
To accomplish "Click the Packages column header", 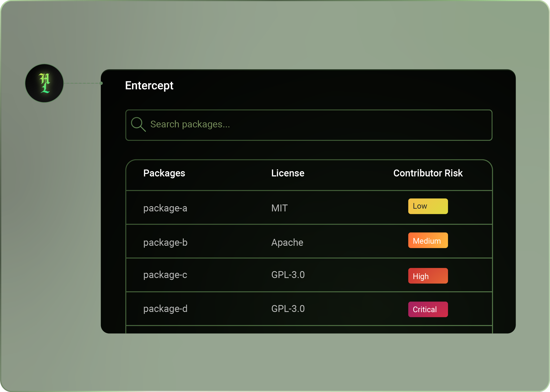I will point(164,173).
